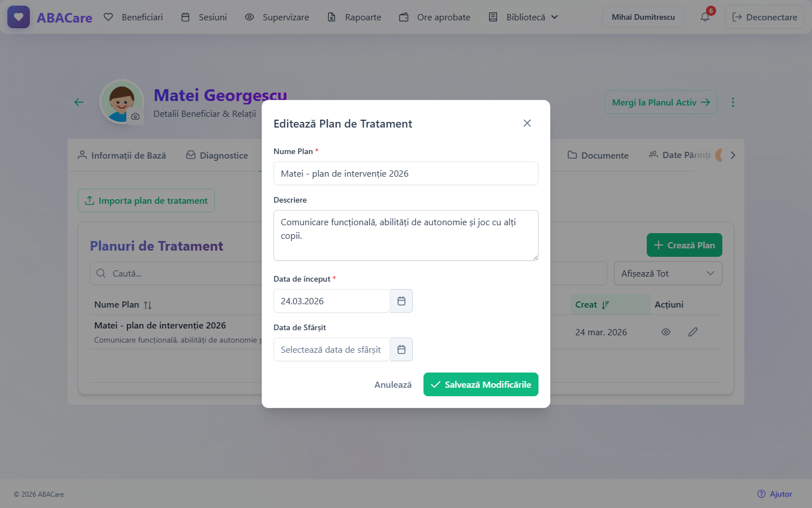Go to Sesiuni in the navbar
The image size is (812, 508).
(x=204, y=17)
